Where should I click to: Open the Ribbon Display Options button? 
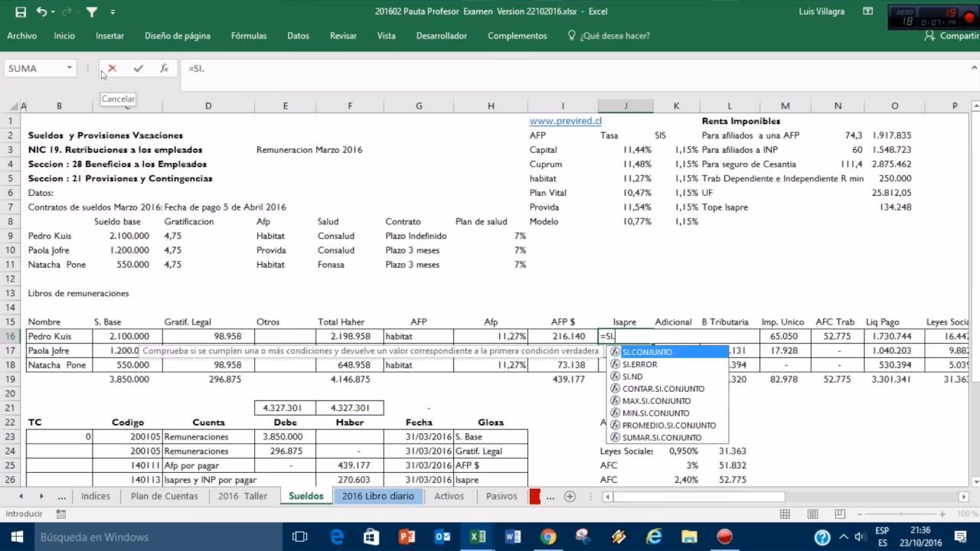[x=867, y=11]
